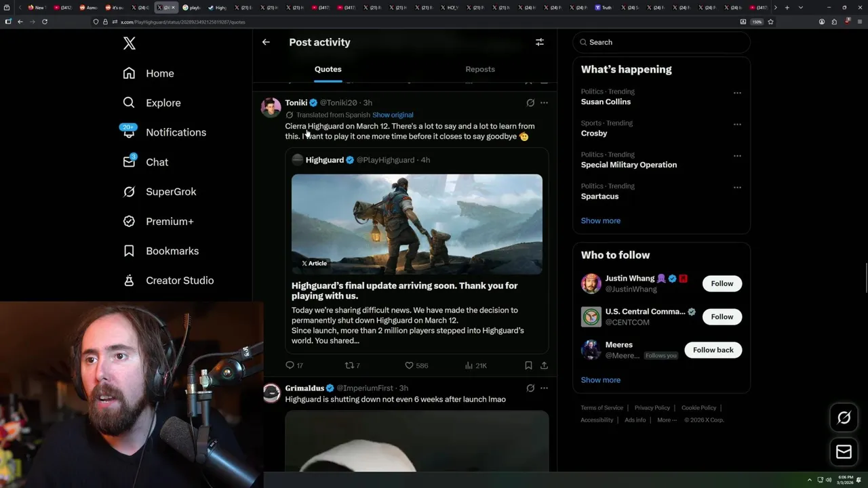Viewport: 868px width, 488px height.
Task: Show more under Who to follow
Action: [x=601, y=380]
